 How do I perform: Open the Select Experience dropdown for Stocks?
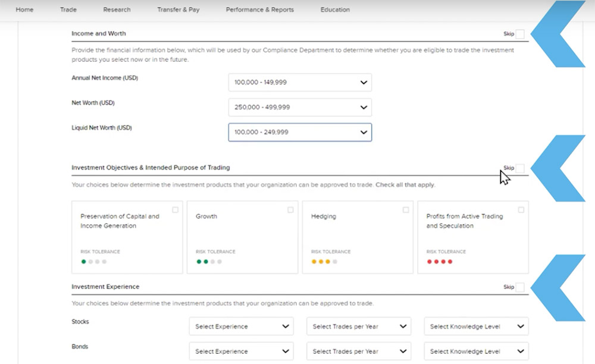coord(240,326)
